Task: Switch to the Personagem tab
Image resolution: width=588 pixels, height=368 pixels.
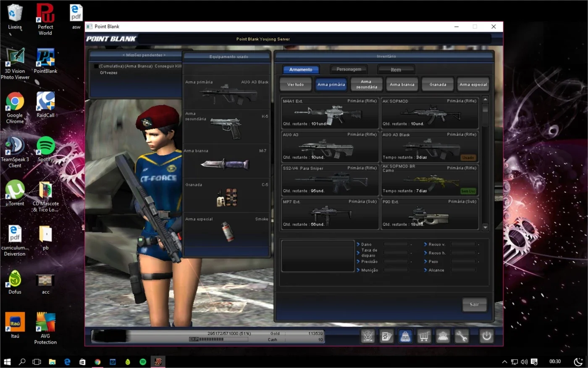Action: coord(349,69)
